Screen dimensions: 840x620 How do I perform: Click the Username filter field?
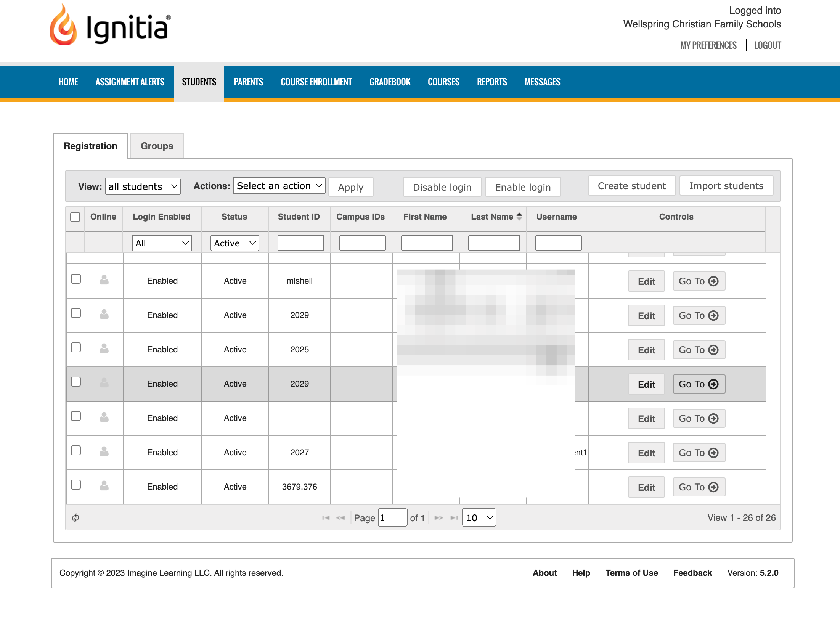[558, 243]
